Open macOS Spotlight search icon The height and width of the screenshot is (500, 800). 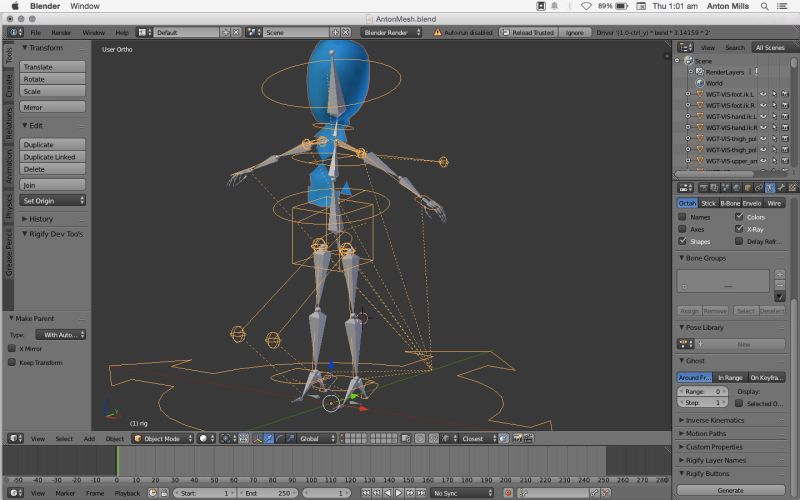[x=764, y=6]
